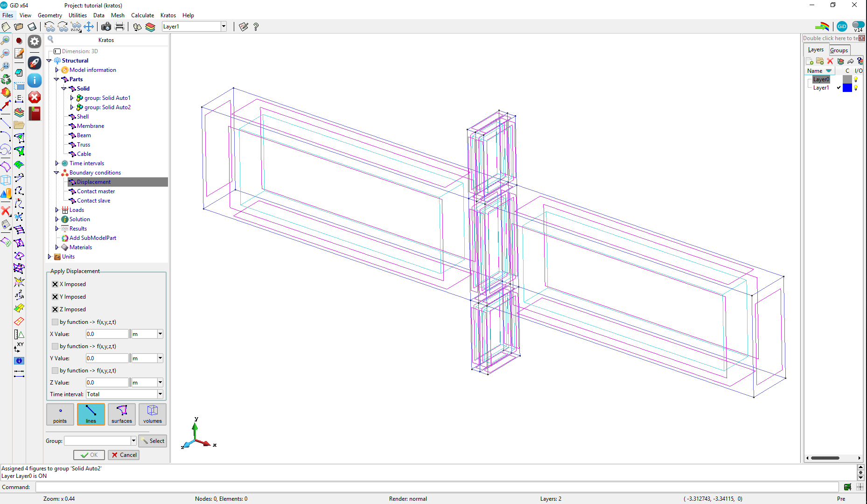Image resolution: width=867 pixels, height=504 pixels.
Task: Expand the Loads tree node
Action: tap(57, 210)
